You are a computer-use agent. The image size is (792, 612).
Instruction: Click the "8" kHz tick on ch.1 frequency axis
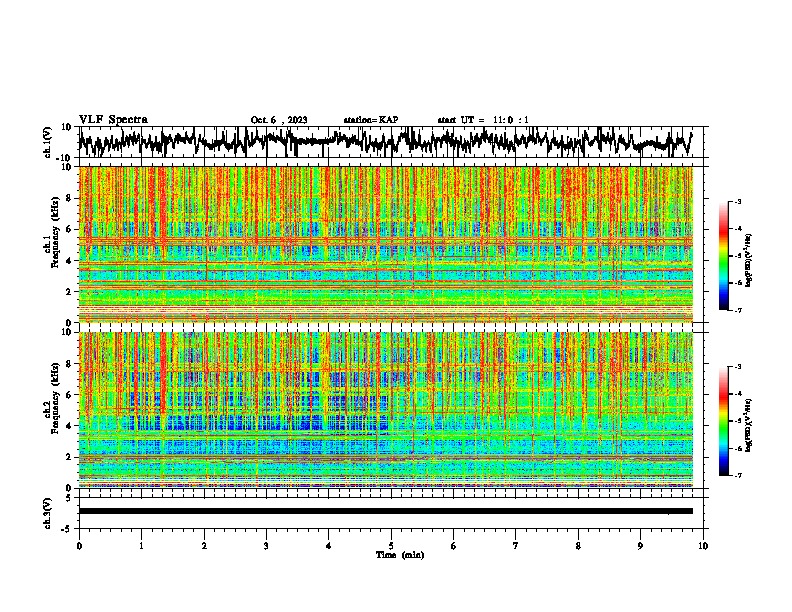coord(70,198)
